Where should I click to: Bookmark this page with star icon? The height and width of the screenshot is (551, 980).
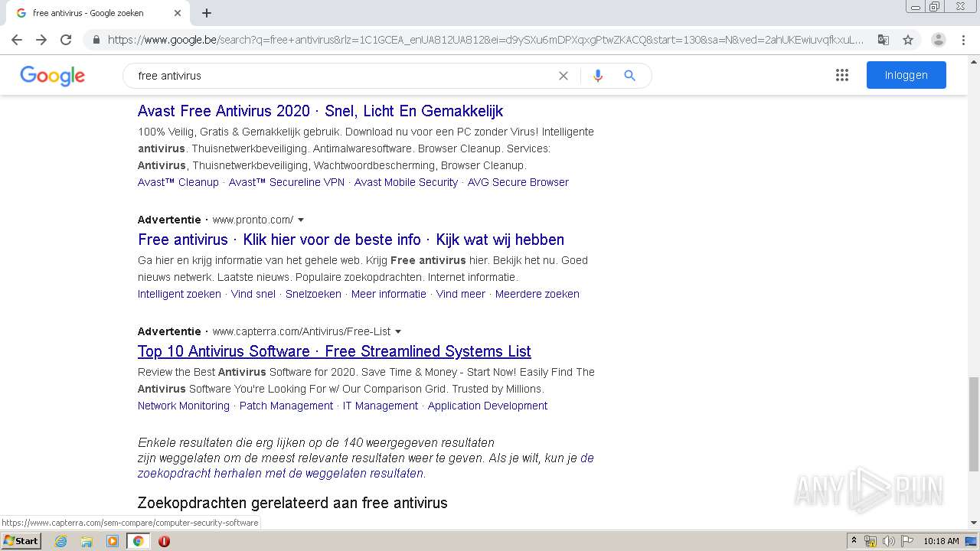[x=908, y=40]
